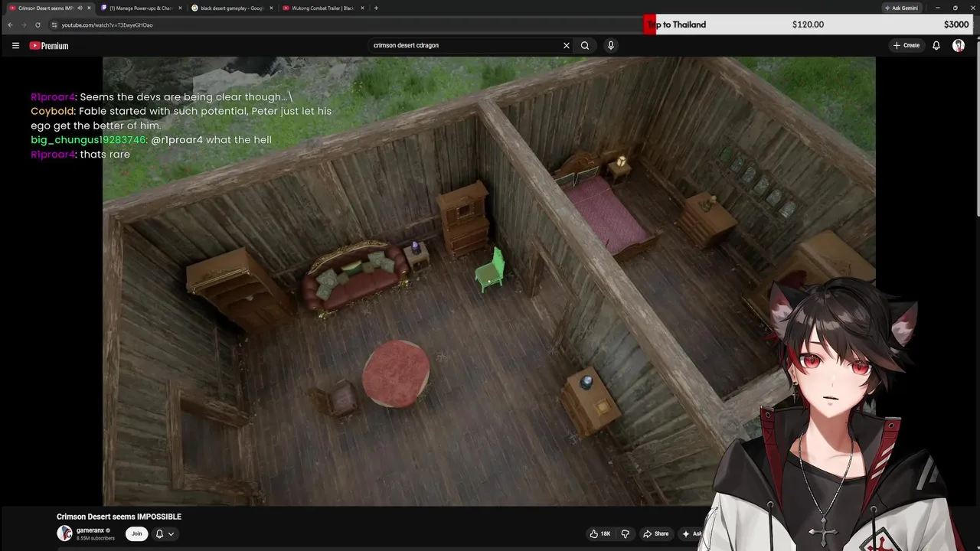This screenshot has height=551, width=980.
Task: Open the YouTube hamburger guide menu
Action: tap(15, 45)
